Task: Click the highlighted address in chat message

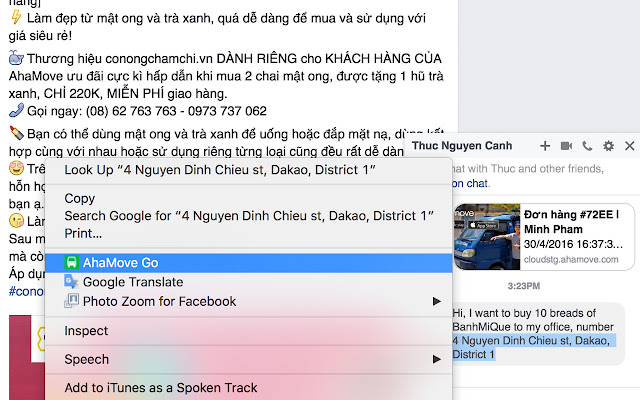Action: (531, 347)
